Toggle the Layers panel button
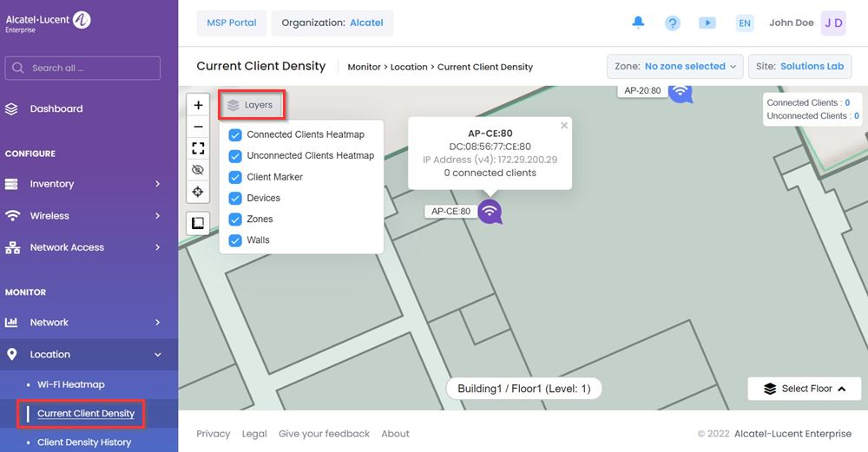 point(252,105)
